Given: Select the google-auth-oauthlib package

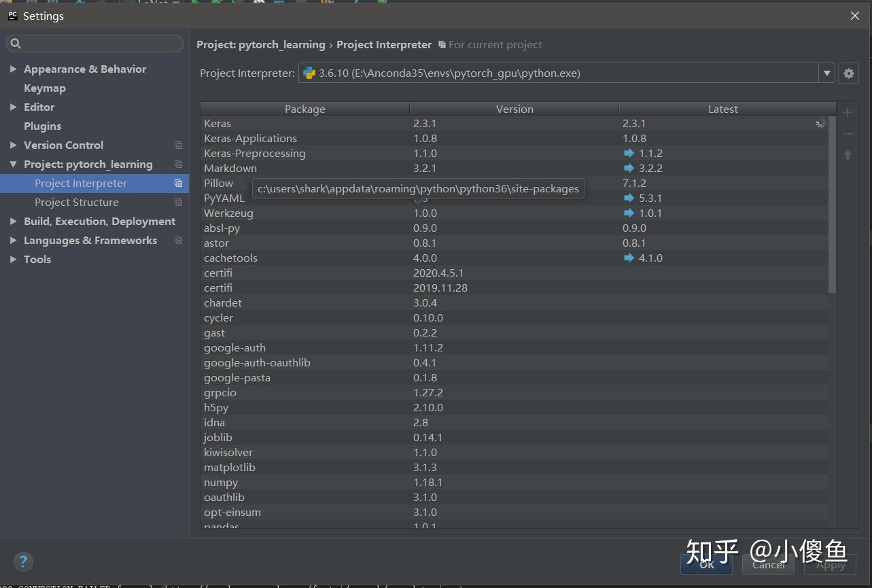Looking at the screenshot, I should point(515,363).
